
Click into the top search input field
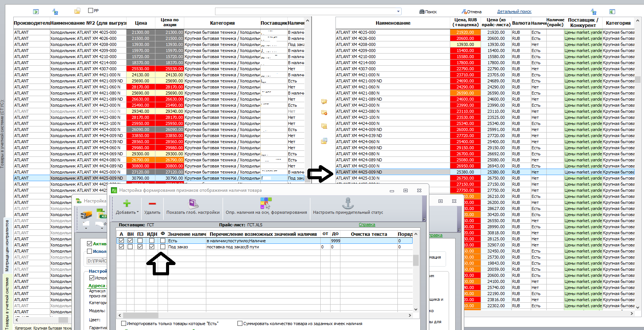[x=305, y=12]
